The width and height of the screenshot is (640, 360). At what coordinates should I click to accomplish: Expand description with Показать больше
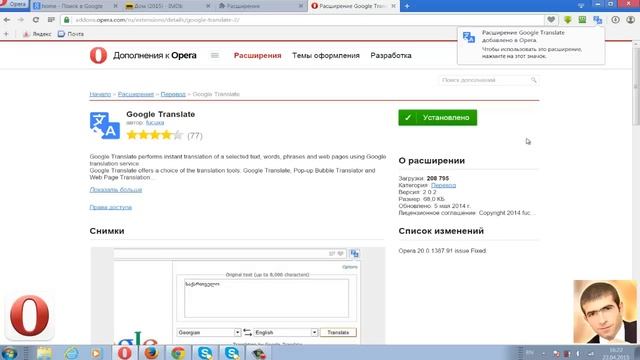point(116,190)
